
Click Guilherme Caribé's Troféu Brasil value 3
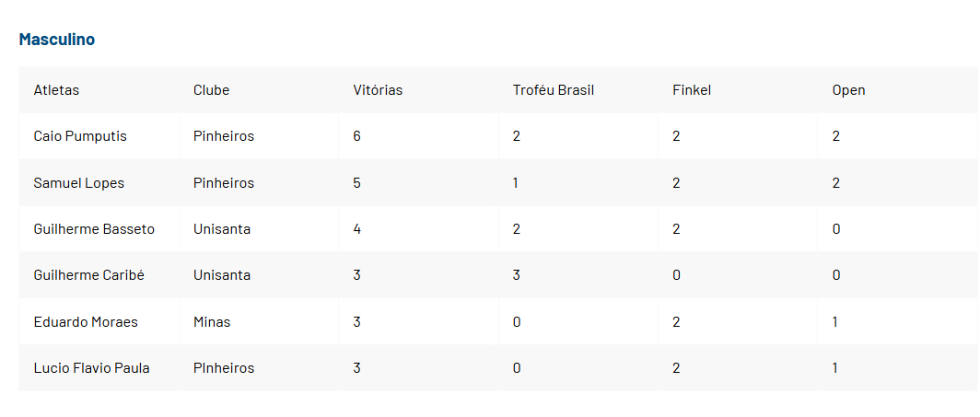coord(517,275)
